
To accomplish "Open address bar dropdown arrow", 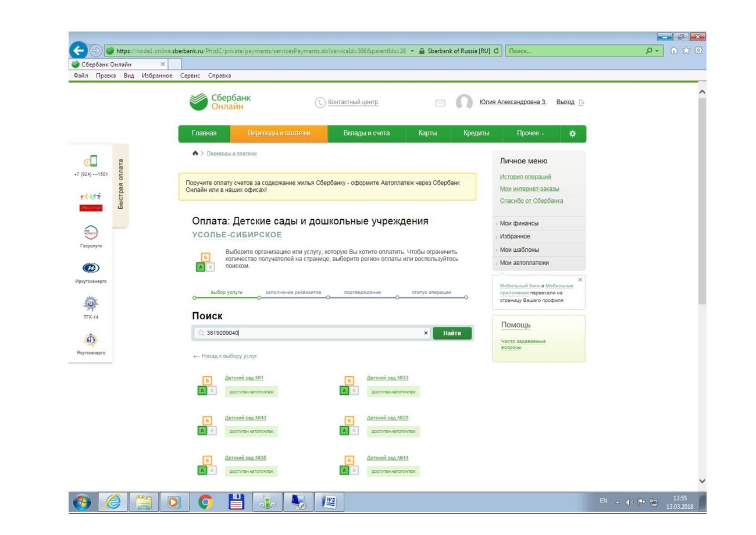I will click(x=412, y=51).
